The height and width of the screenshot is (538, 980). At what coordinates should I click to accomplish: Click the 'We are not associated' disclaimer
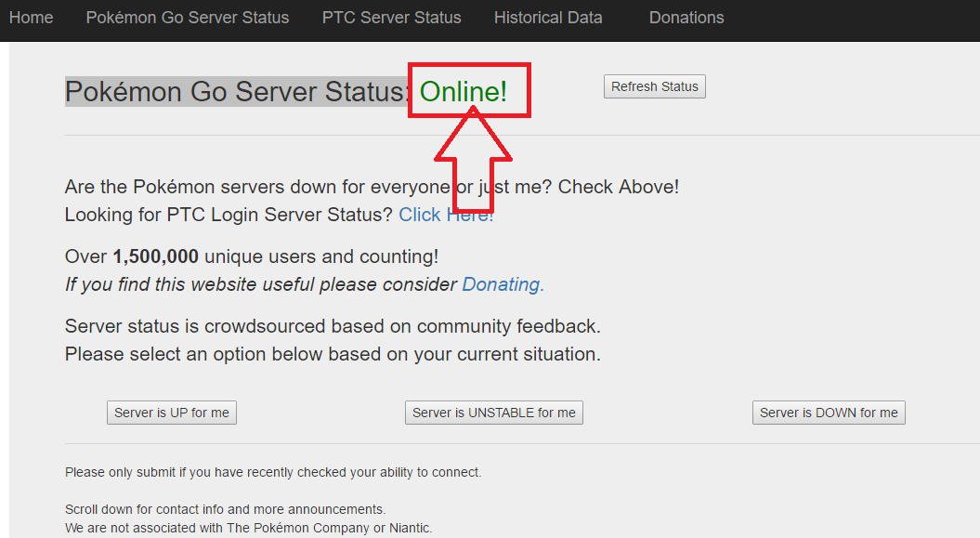point(248,528)
